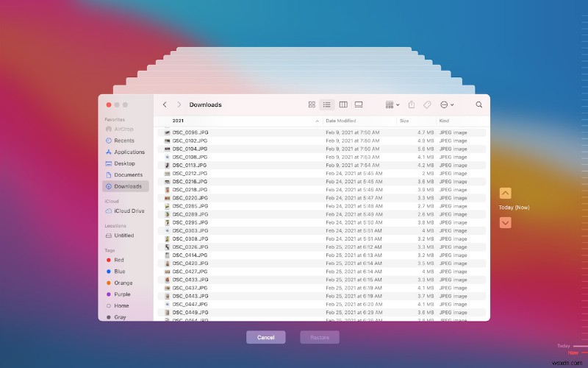Click thumbnail icon of DSC_0326.JPG
Screen dimensions: 588x368
pyautogui.click(x=168, y=247)
